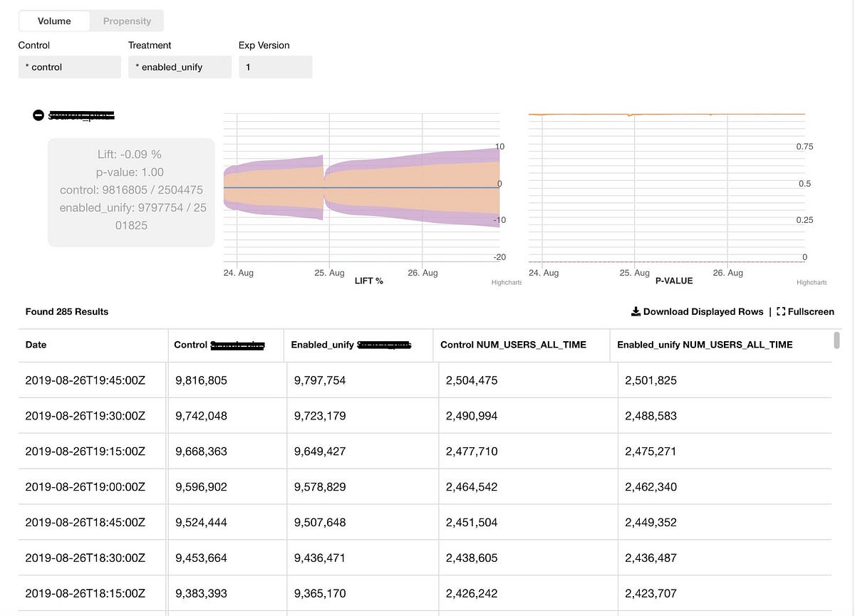This screenshot has height=616, width=855.
Task: Open the Treatment dropdown showing * enabled_unify
Action: click(180, 66)
